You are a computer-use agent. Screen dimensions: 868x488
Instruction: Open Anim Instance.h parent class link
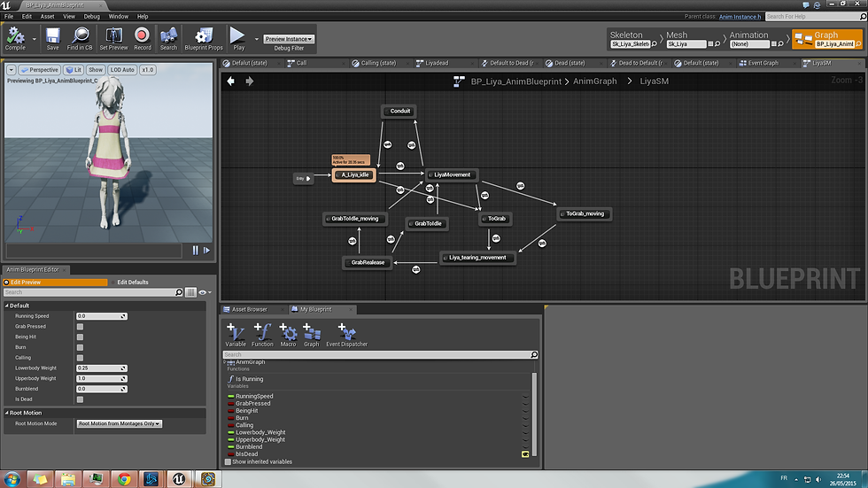(x=740, y=17)
